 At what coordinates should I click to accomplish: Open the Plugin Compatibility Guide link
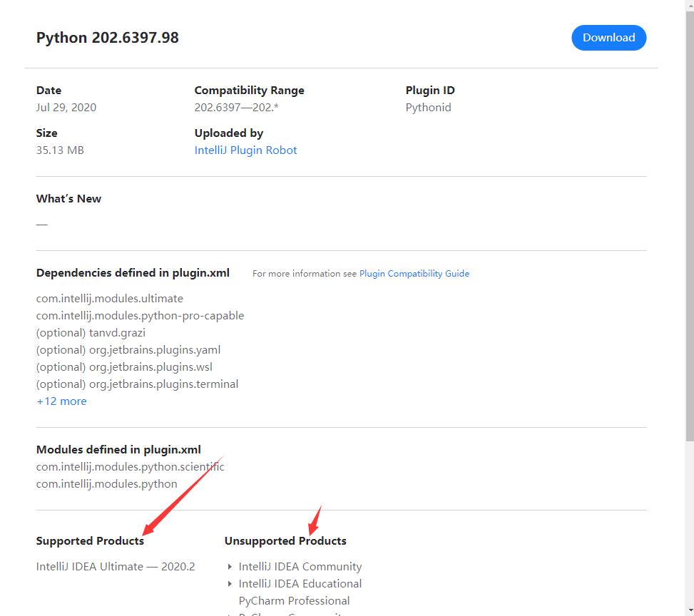coord(414,274)
